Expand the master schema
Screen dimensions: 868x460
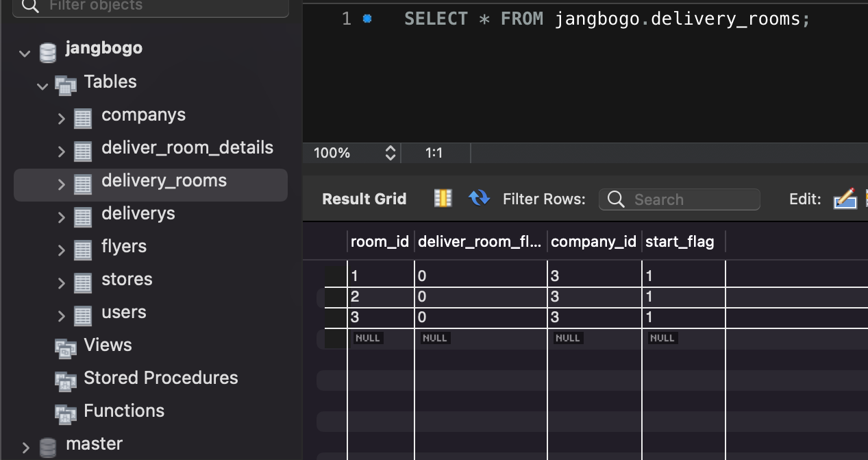[x=26, y=448]
